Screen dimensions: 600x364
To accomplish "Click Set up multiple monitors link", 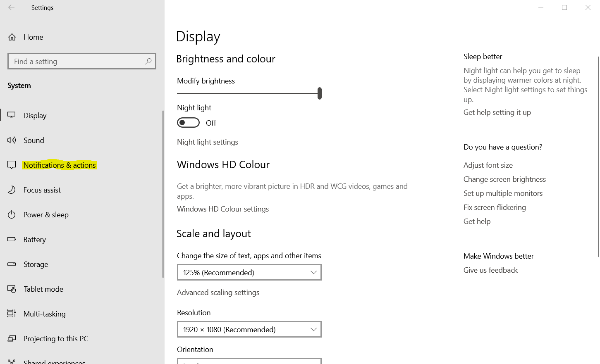I will pos(503,193).
